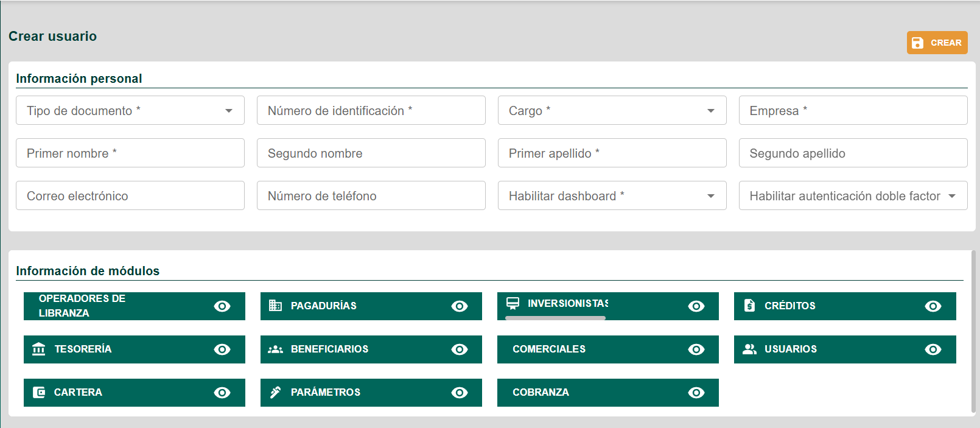This screenshot has width=980, height=428.
Task: Open the Tipo de documento dropdown
Action: point(130,110)
